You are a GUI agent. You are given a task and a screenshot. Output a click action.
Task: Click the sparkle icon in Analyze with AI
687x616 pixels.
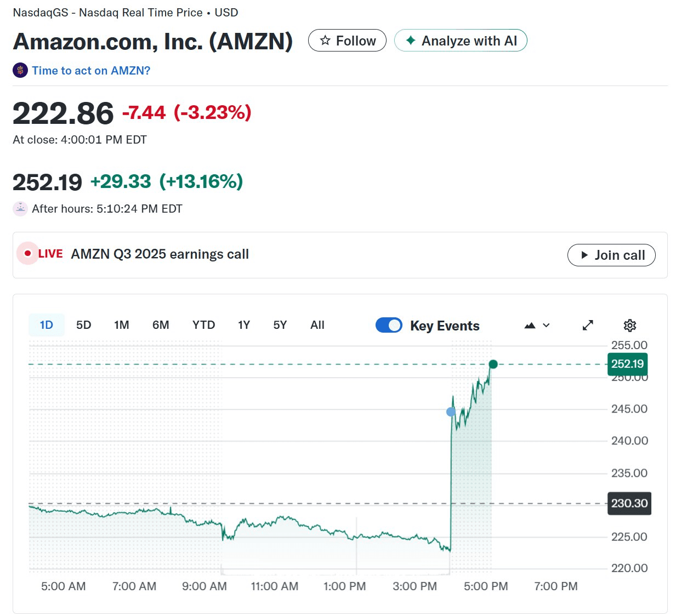[x=410, y=41]
